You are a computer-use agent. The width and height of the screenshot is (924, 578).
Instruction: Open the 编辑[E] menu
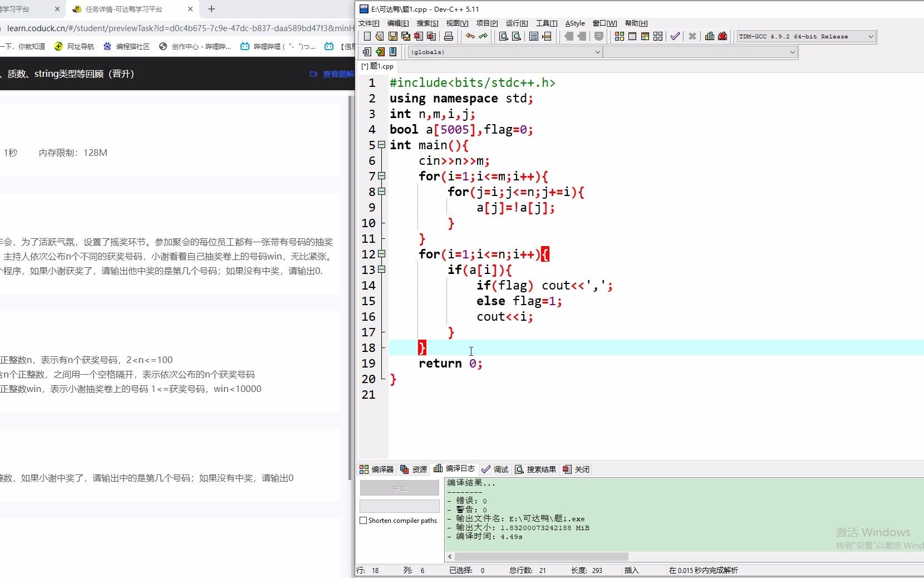(x=398, y=23)
